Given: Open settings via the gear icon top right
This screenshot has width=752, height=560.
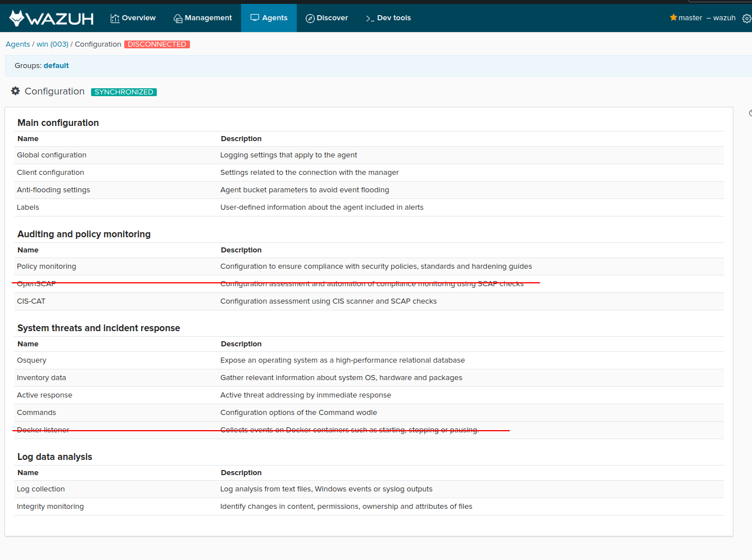Looking at the screenshot, I should 746,17.
